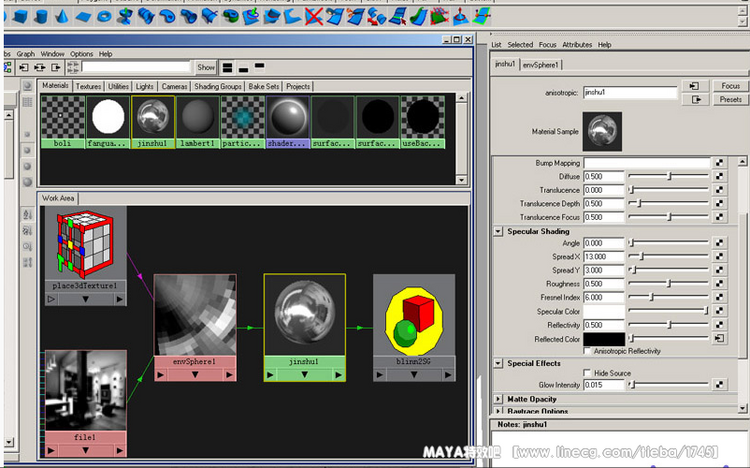This screenshot has height=468, width=750.
Task: Toggle the Hide Source checkbox
Action: (587, 373)
